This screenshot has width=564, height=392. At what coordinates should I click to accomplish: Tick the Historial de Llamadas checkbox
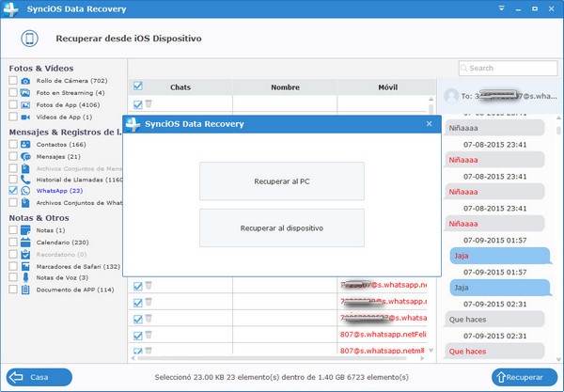coord(13,180)
